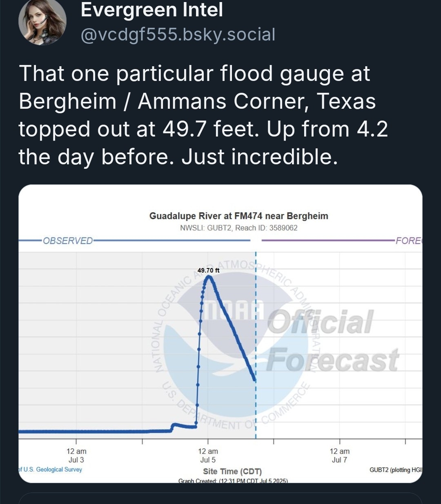Click the OBSERVED legend label
The height and width of the screenshot is (504, 441).
pos(68,241)
